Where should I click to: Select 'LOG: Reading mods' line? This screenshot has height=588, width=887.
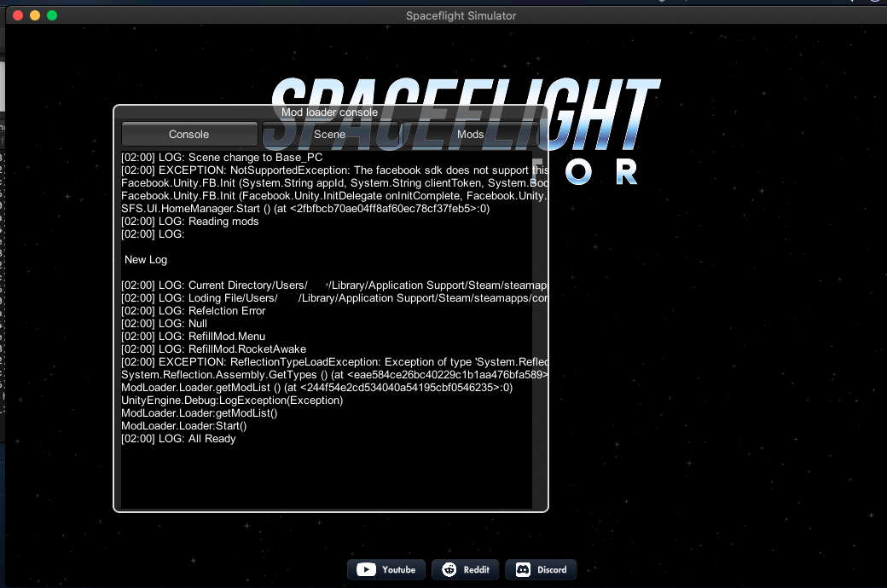(190, 221)
